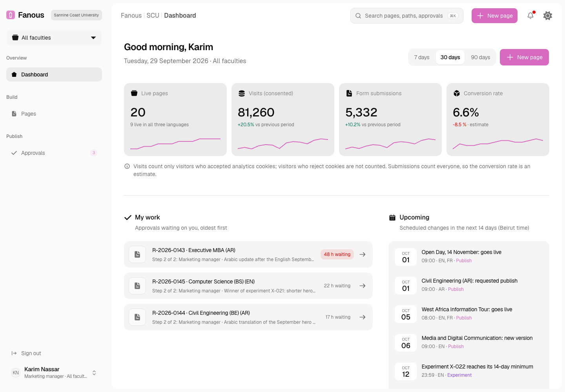Viewport: 565px width, 392px height.
Task: Click the Civil Engineering (AR) requested publish item
Action: tap(469, 285)
